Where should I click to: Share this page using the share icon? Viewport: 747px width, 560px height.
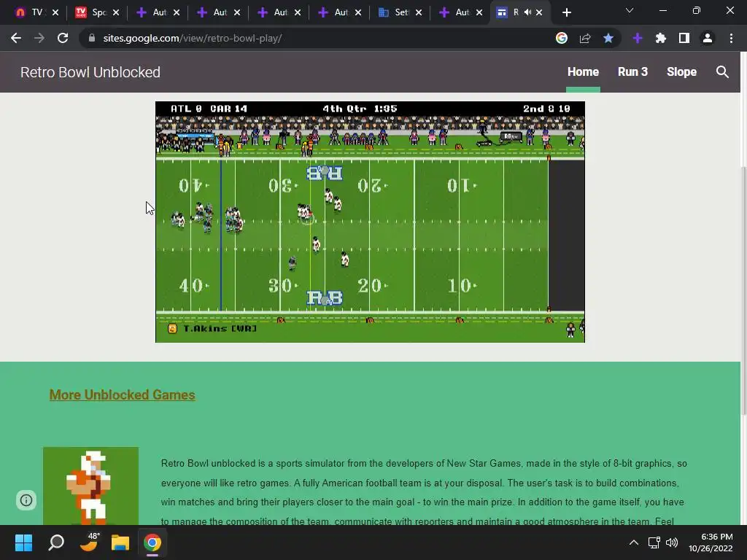coord(585,38)
